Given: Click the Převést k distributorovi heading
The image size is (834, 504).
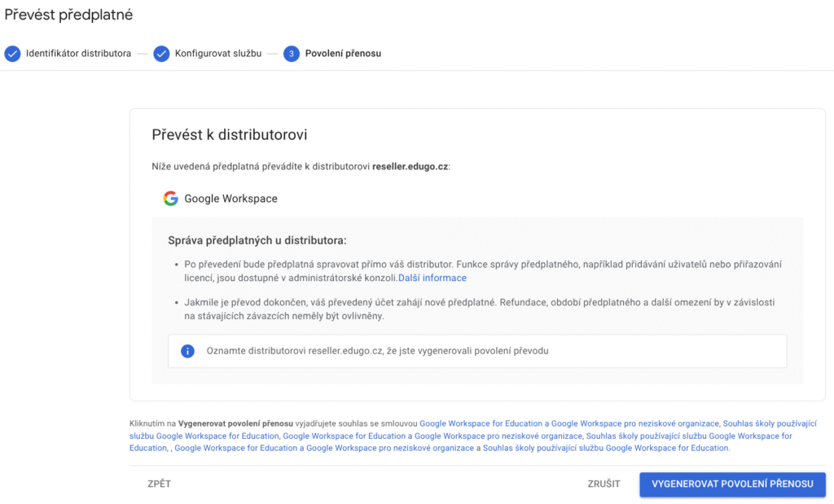Looking at the screenshot, I should pyautogui.click(x=229, y=134).
